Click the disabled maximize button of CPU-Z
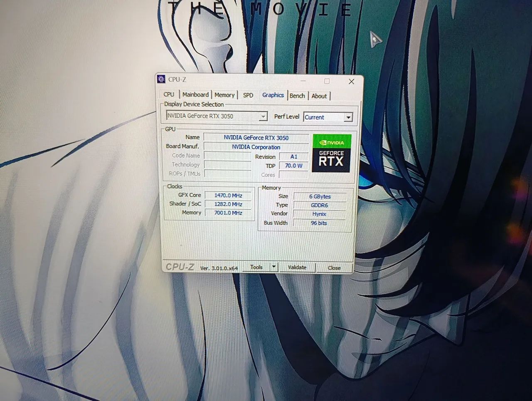Image resolution: width=532 pixels, height=401 pixels. (x=327, y=81)
